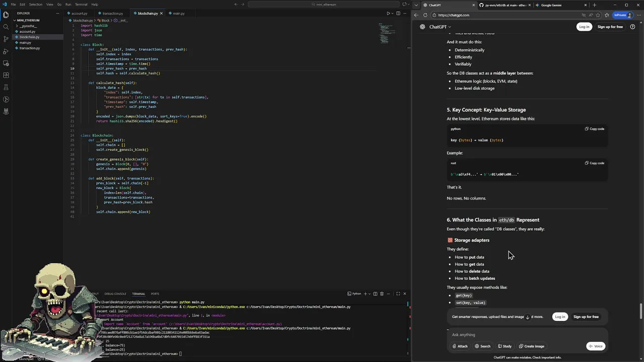
Task: Click the Run Python File play icon
Action: coord(388,13)
